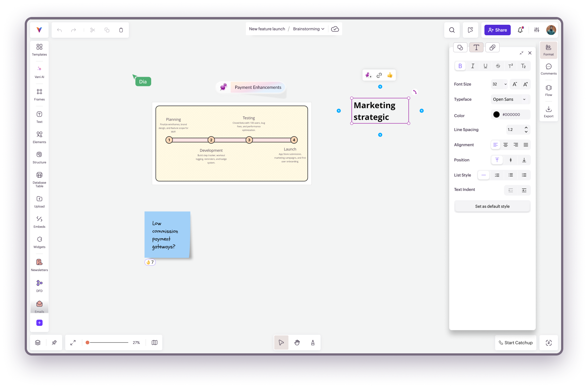Open the Elements library
The image size is (588, 388).
pyautogui.click(x=39, y=137)
